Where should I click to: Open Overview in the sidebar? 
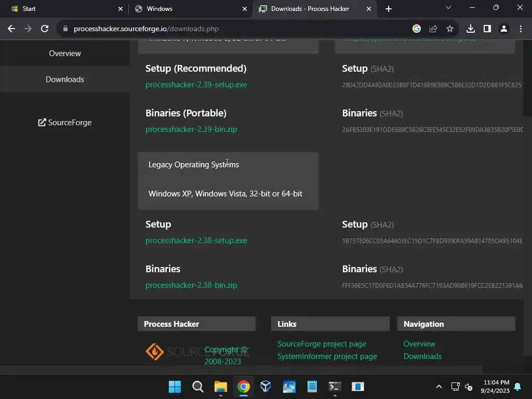tap(65, 54)
